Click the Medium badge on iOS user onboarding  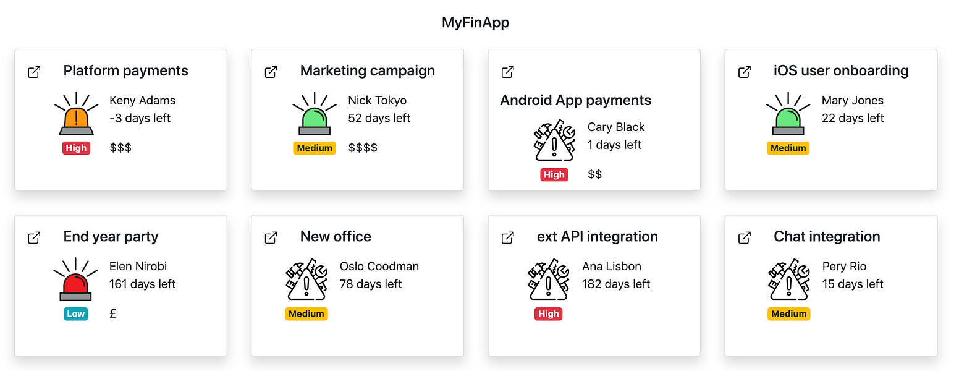pos(788,148)
